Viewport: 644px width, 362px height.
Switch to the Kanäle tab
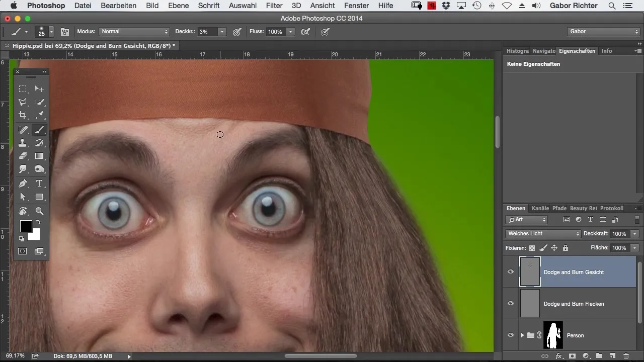540,208
